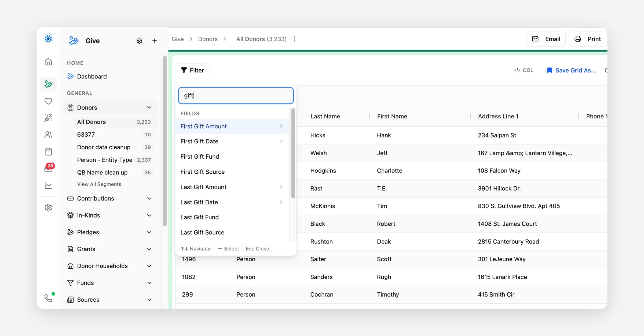Image resolution: width=644 pixels, height=336 pixels.
Task: Click the Email button
Action: point(546,39)
